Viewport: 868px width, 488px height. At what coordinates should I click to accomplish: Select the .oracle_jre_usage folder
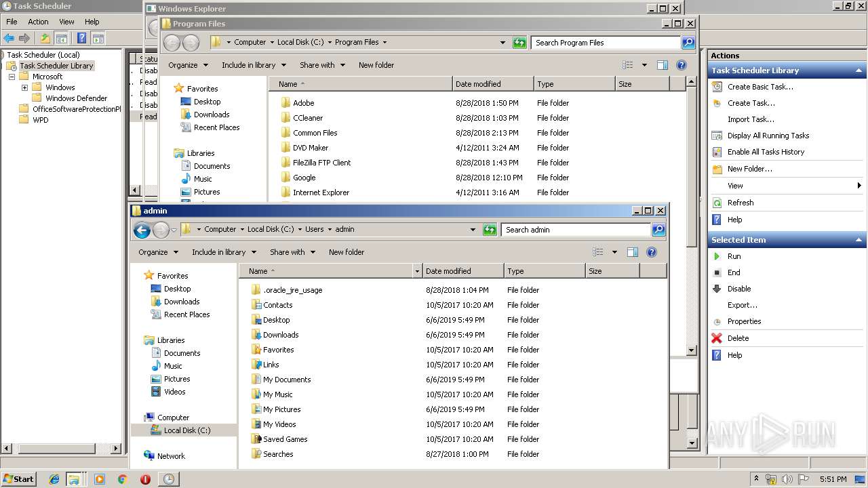pos(293,290)
